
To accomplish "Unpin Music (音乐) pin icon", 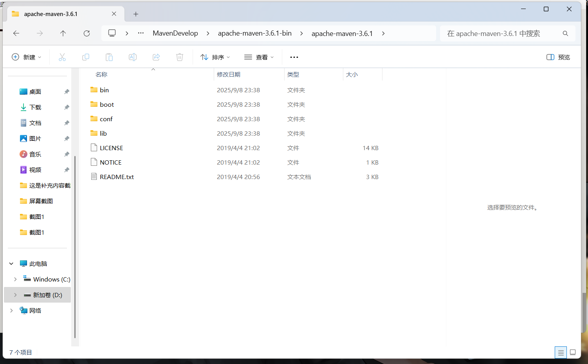I will pyautogui.click(x=67, y=154).
